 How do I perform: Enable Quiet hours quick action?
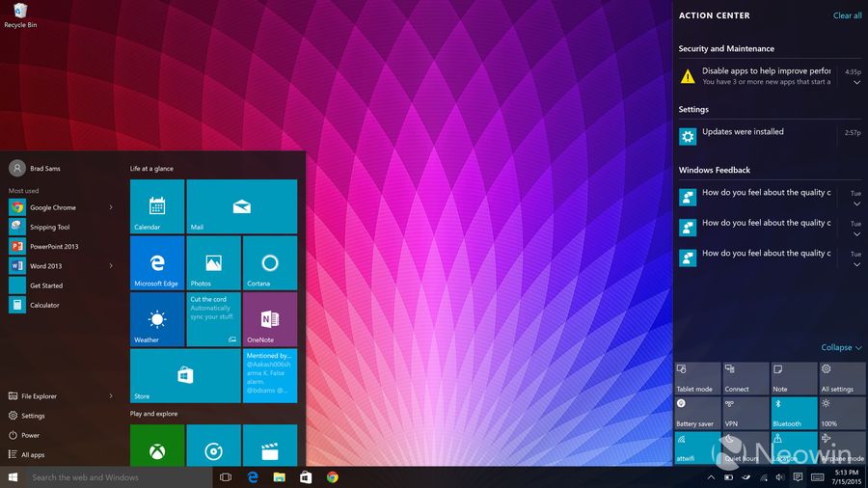click(746, 447)
